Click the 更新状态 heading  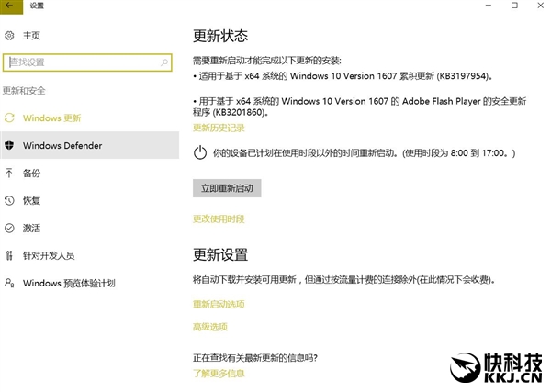[x=220, y=36]
